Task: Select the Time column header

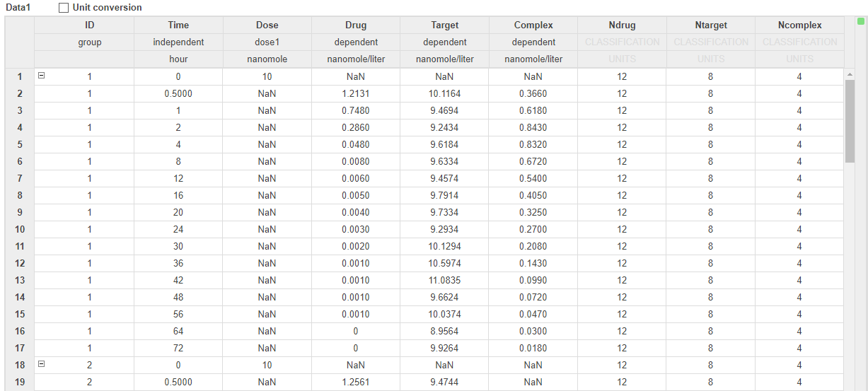Action: coord(178,25)
